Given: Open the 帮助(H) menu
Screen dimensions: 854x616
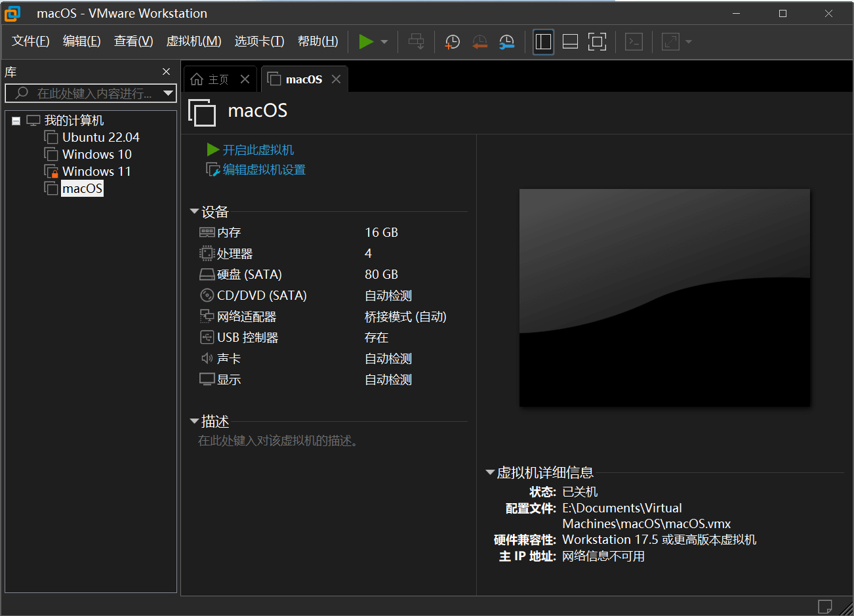Looking at the screenshot, I should (317, 41).
